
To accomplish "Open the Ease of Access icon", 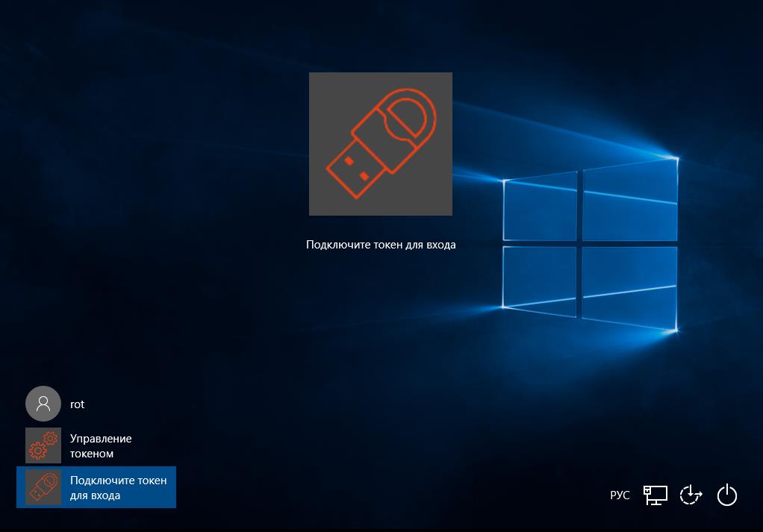I will (691, 495).
